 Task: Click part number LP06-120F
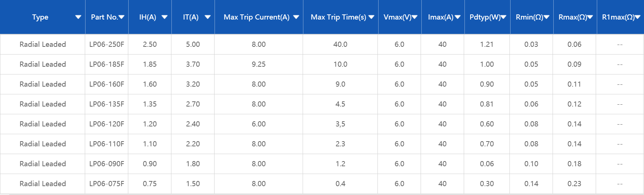[107, 124]
